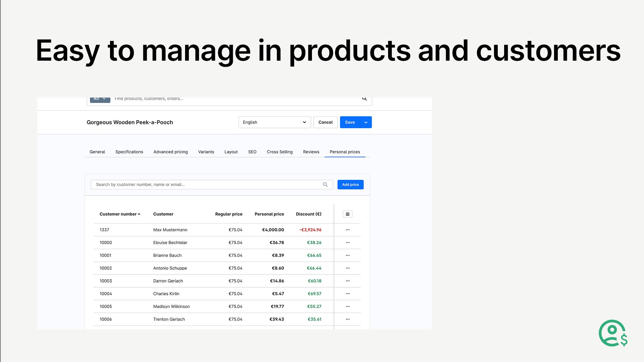Screen dimensions: 644x362
Task: Click customer name Charles Kirlin
Action: [166, 294]
